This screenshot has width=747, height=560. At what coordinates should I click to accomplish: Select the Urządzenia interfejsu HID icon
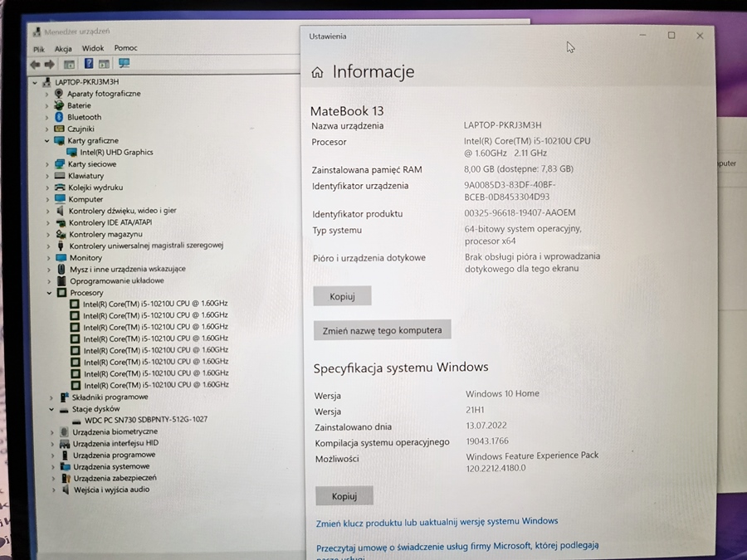tap(64, 443)
